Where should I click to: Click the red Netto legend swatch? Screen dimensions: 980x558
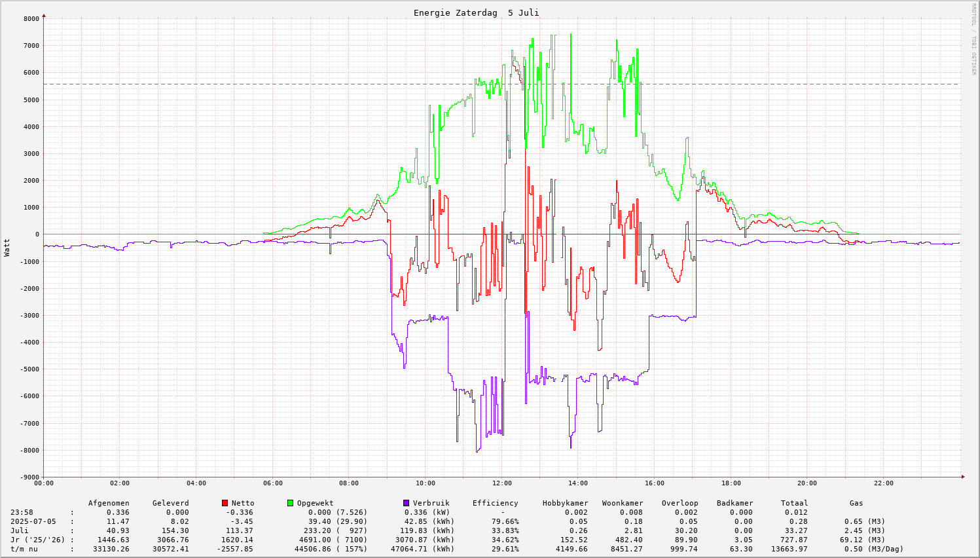225,503
